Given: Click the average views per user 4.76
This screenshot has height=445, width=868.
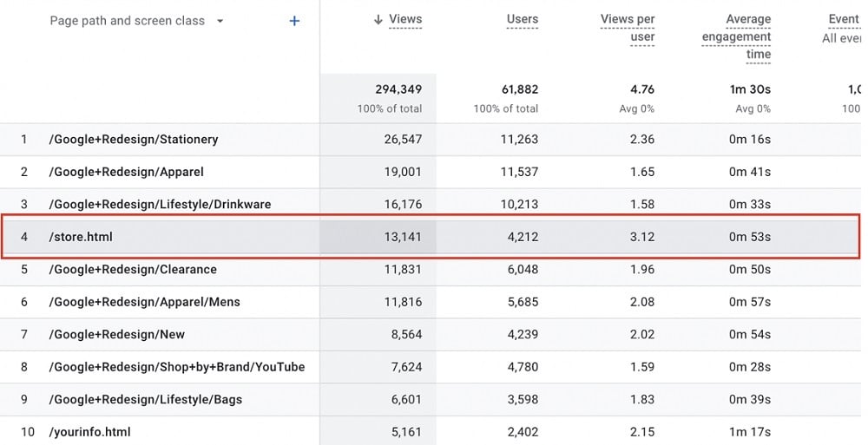Looking at the screenshot, I should click(x=642, y=89).
